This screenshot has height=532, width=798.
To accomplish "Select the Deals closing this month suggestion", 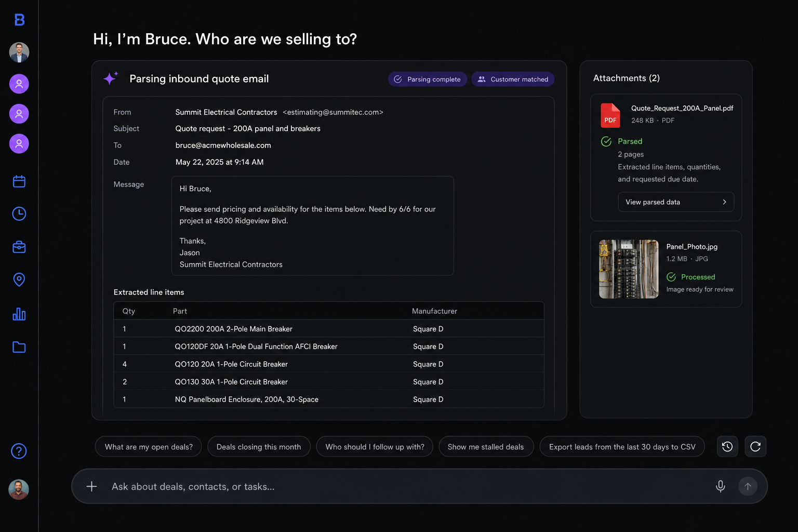I will tap(259, 447).
